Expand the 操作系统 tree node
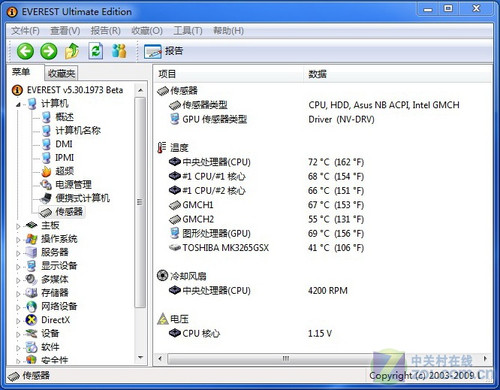Screen dimensions: 500x390 pos(18,240)
